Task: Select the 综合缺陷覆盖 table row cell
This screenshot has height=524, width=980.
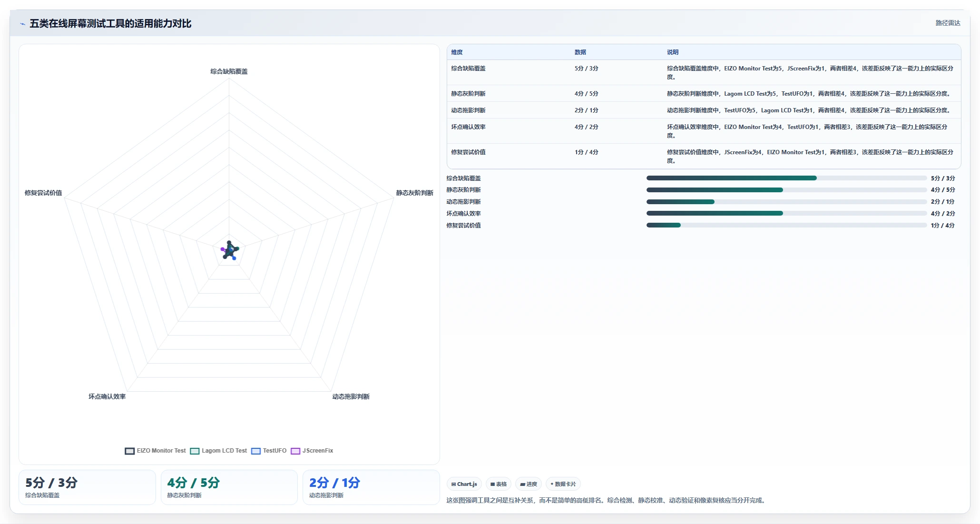Action: (469, 69)
